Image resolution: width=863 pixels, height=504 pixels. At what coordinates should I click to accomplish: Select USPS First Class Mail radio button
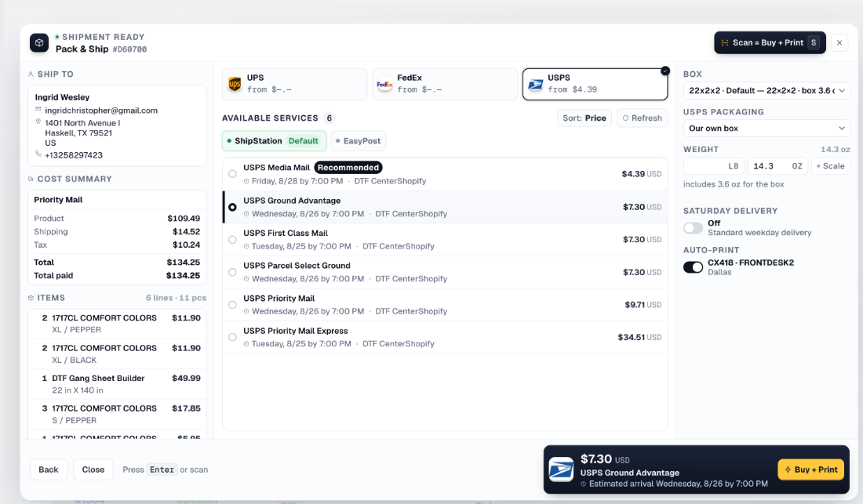pyautogui.click(x=232, y=240)
